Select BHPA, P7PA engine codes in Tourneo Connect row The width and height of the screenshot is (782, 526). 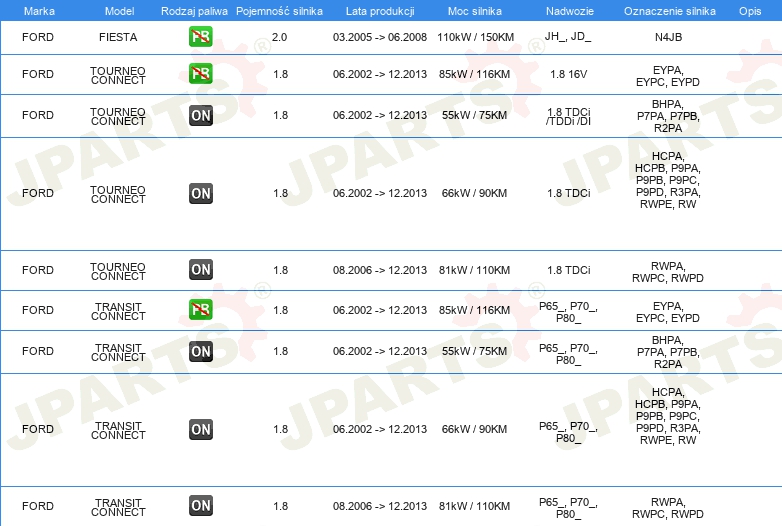(668, 116)
